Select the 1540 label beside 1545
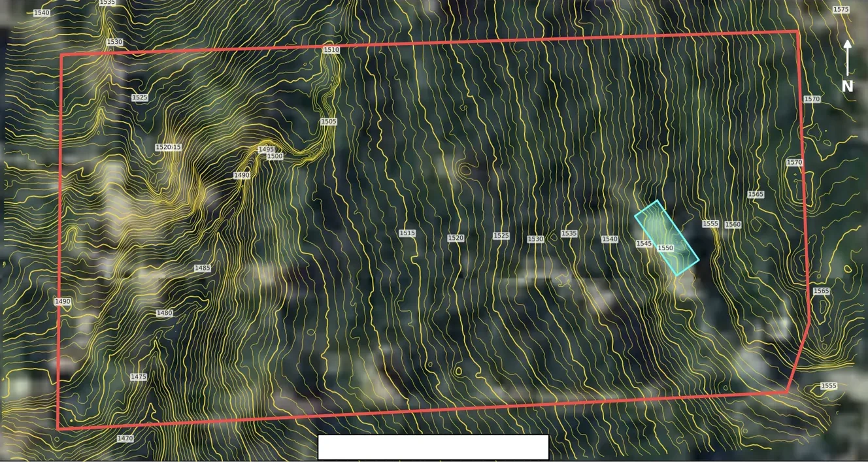 point(610,240)
